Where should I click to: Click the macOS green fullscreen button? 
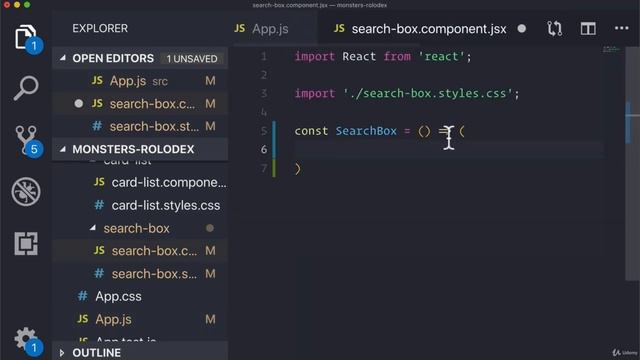[27, 4]
